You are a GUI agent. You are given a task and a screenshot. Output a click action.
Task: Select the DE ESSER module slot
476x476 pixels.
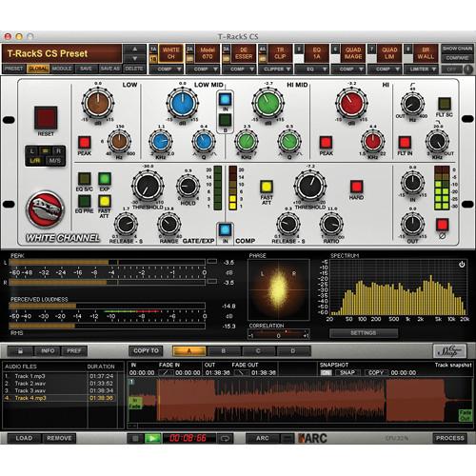coord(244,53)
